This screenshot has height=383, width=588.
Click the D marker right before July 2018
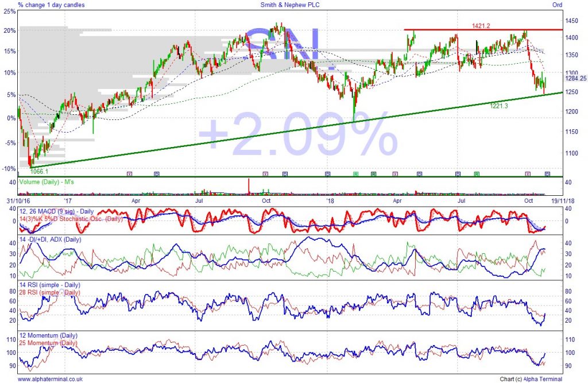click(x=458, y=174)
